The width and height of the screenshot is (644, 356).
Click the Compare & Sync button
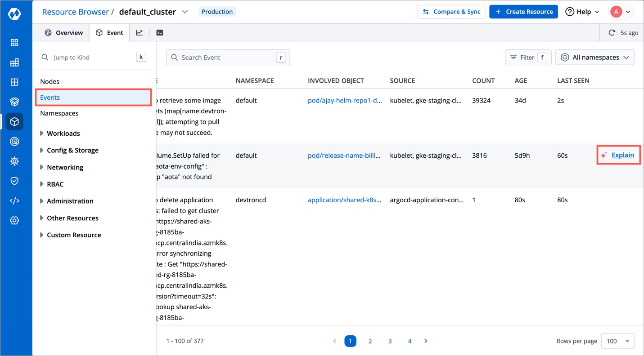[x=451, y=12]
